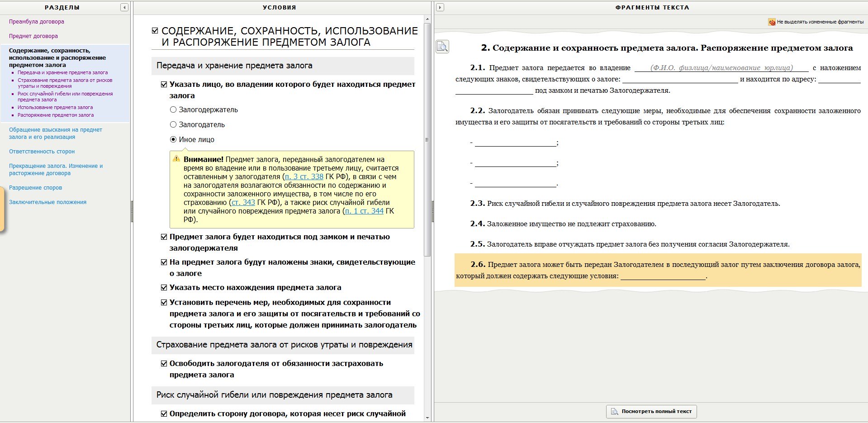Image resolution: width=868 pixels, height=423 pixels.
Task: Select the Залогодержатель radio option
Action: [x=173, y=109]
